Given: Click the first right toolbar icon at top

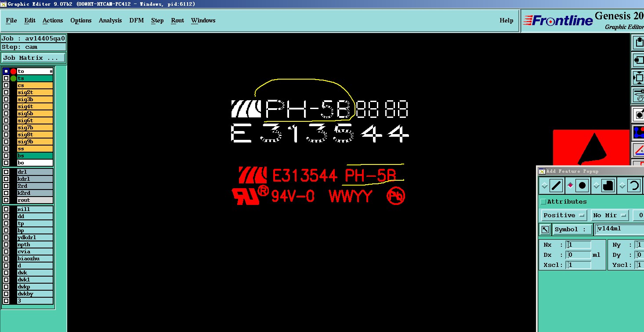Looking at the screenshot, I should [638, 43].
